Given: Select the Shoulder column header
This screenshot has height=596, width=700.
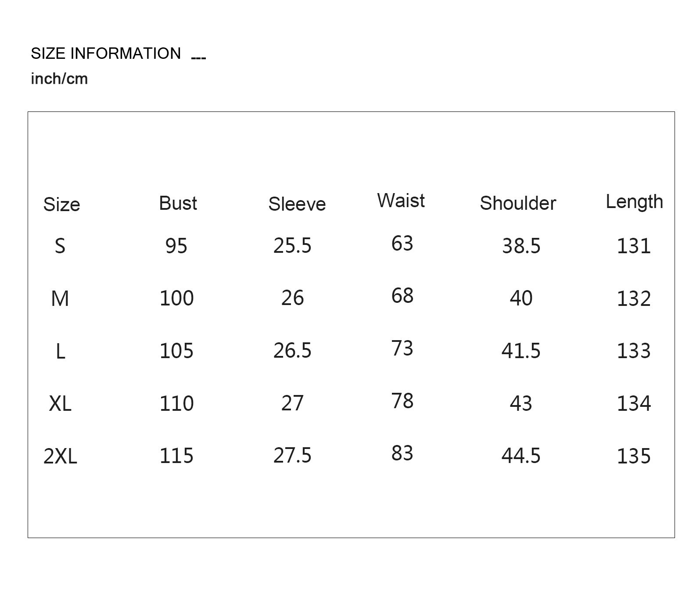Looking at the screenshot, I should (518, 203).
